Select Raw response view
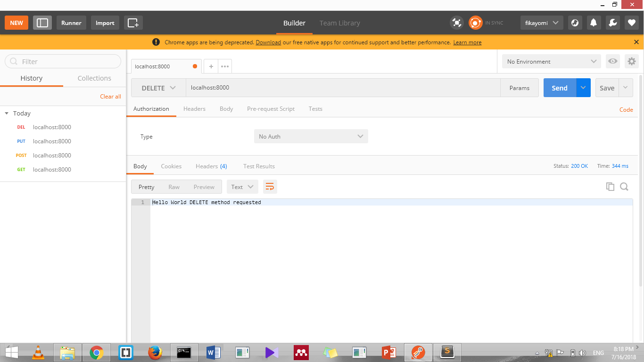The height and width of the screenshot is (362, 644). point(174,187)
